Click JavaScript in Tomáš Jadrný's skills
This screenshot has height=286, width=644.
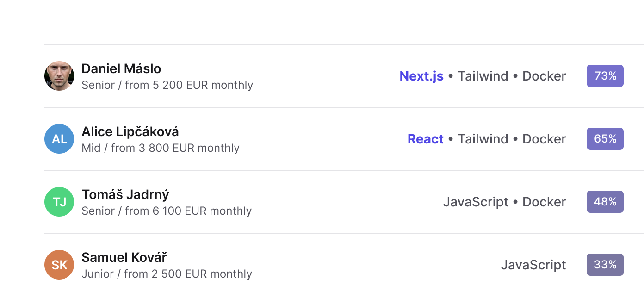(476, 202)
